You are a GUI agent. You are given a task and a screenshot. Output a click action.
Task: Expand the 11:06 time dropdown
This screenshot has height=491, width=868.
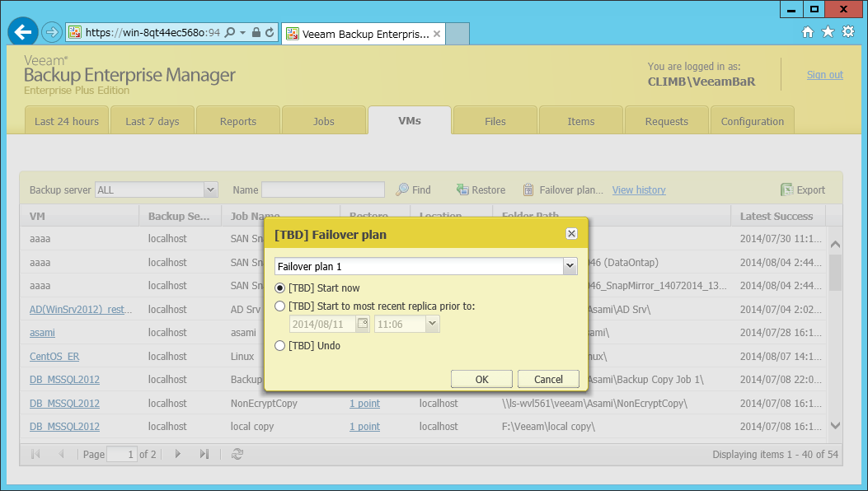(432, 324)
